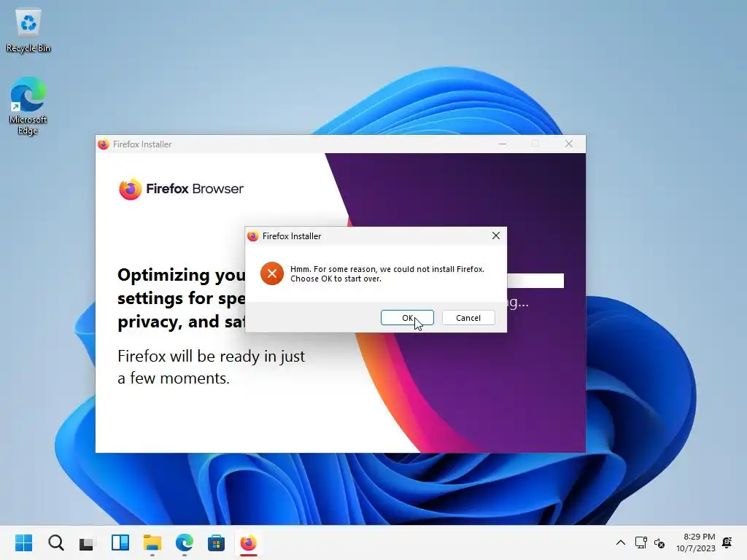Viewport: 747px width, 560px height.
Task: Click the Firefox Browser logo in installer
Action: pyautogui.click(x=181, y=189)
